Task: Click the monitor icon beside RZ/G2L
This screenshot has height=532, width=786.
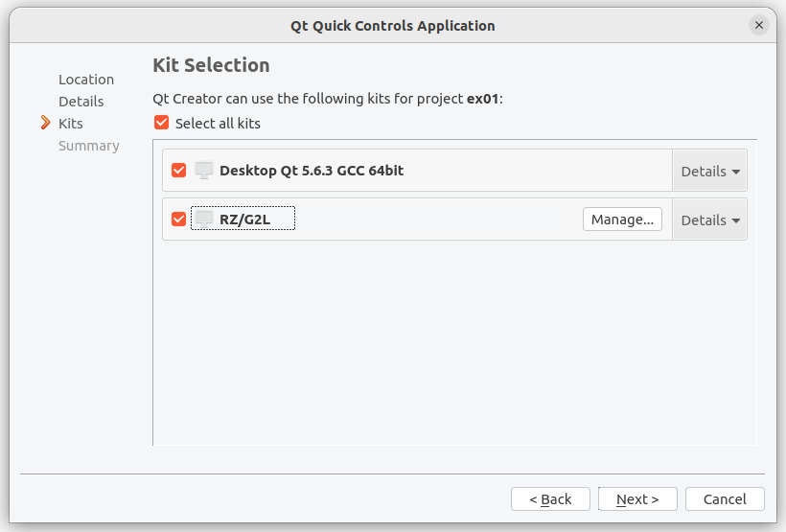Action: click(203, 220)
